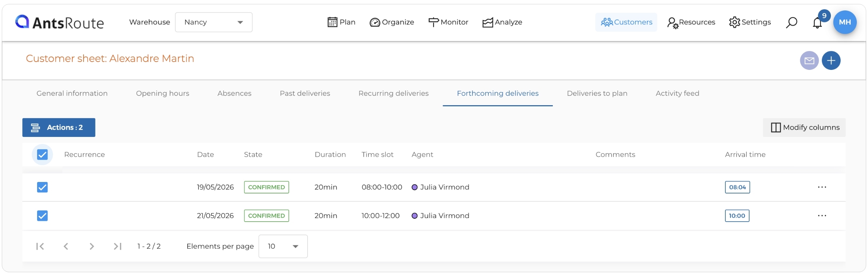The image size is (868, 276).
Task: Click the 10:00-12:00 time slot
Action: tap(381, 216)
